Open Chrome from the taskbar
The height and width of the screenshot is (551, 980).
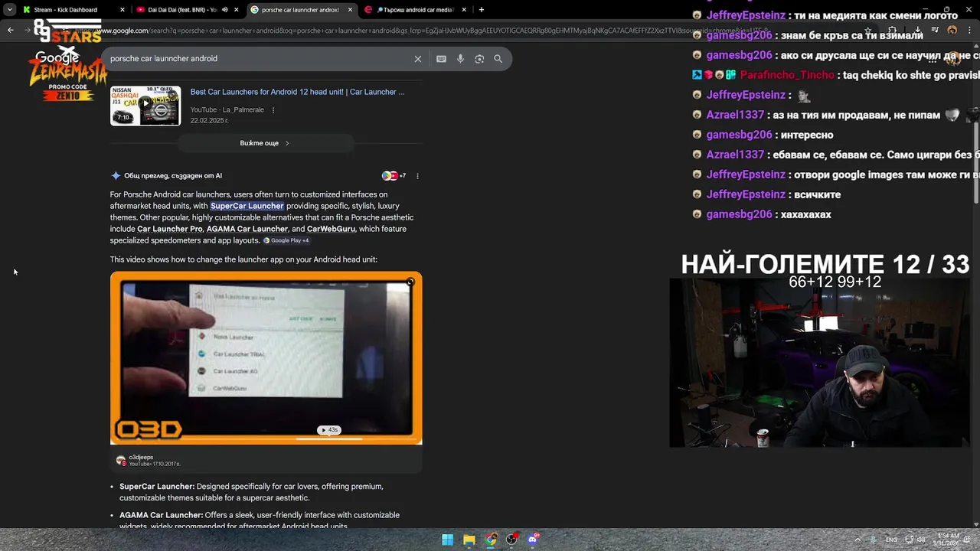(491, 540)
